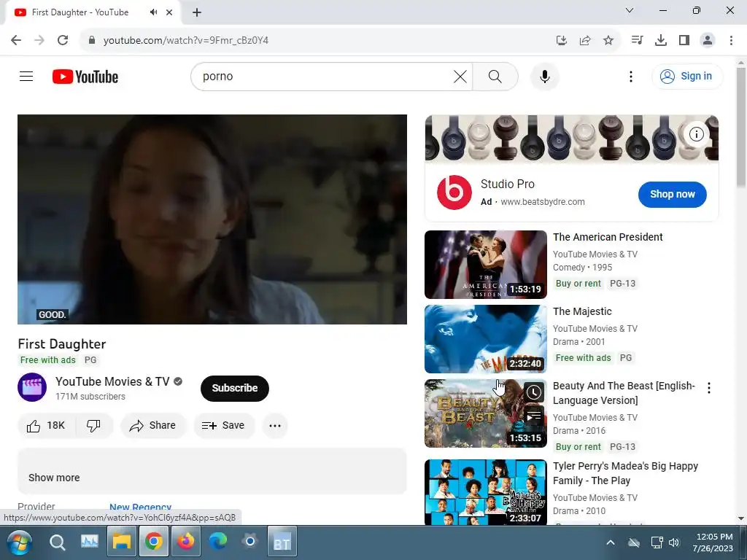Share this page from the address bar
Image resolution: width=747 pixels, height=560 pixels.
point(584,40)
